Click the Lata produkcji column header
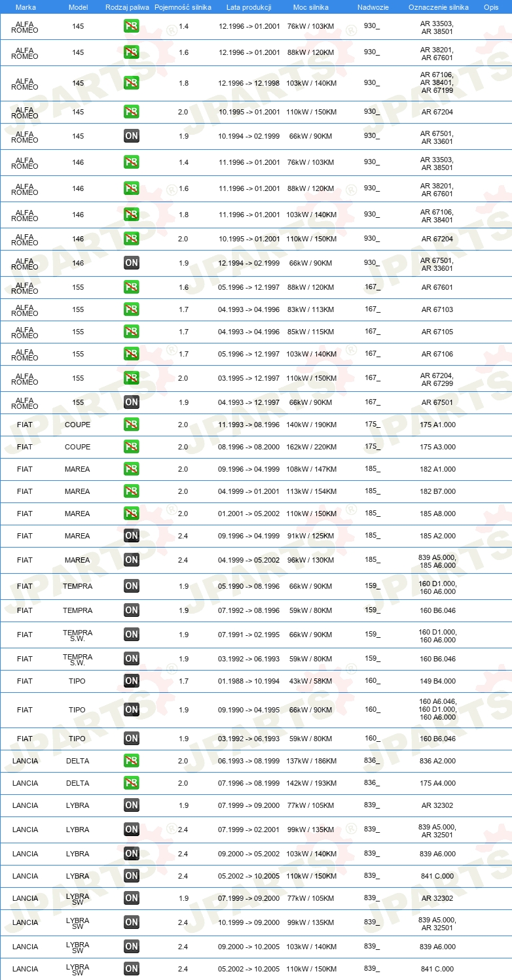512x980 pixels. tap(249, 7)
